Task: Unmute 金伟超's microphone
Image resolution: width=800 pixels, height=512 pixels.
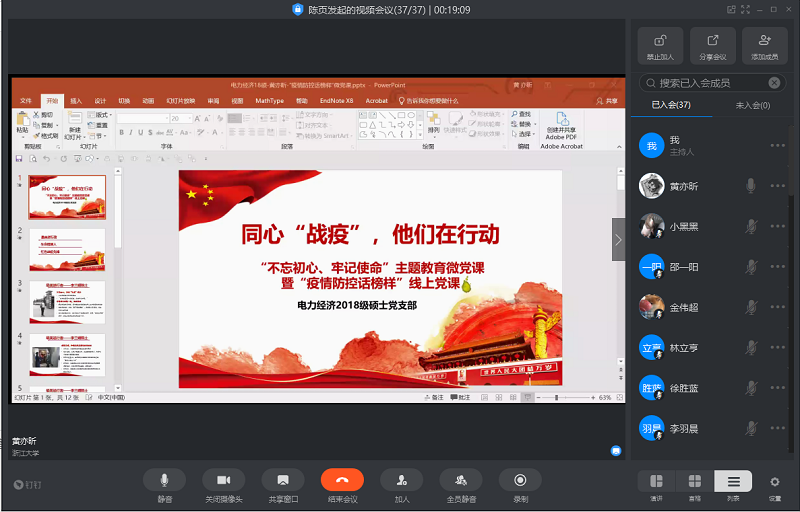Action: tap(751, 306)
